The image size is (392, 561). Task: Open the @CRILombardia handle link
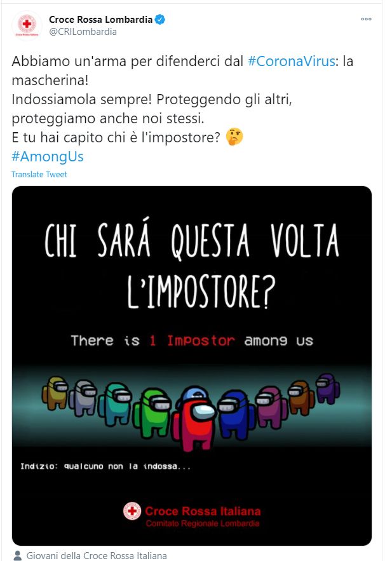[83, 32]
